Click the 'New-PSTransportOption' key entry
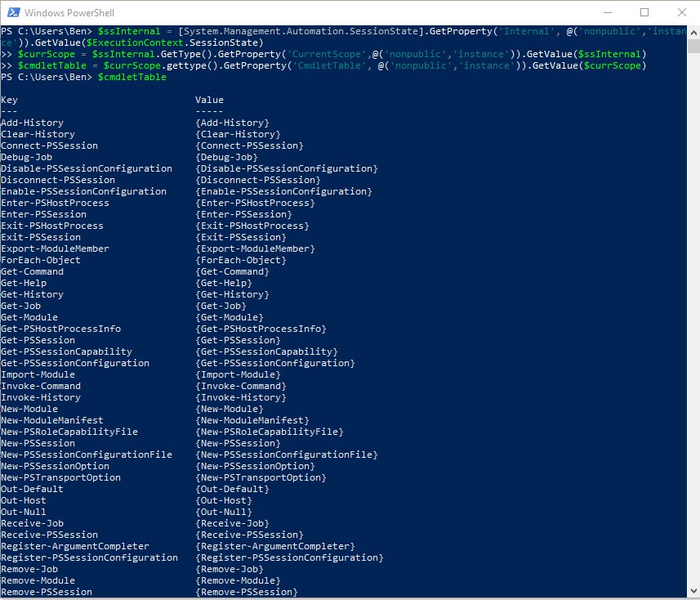This screenshot has width=700, height=600. (x=60, y=477)
